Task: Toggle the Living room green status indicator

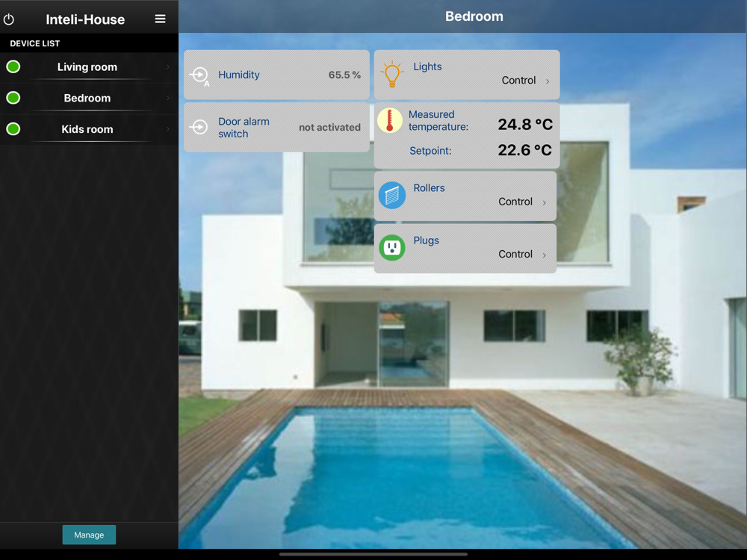Action: [x=13, y=66]
